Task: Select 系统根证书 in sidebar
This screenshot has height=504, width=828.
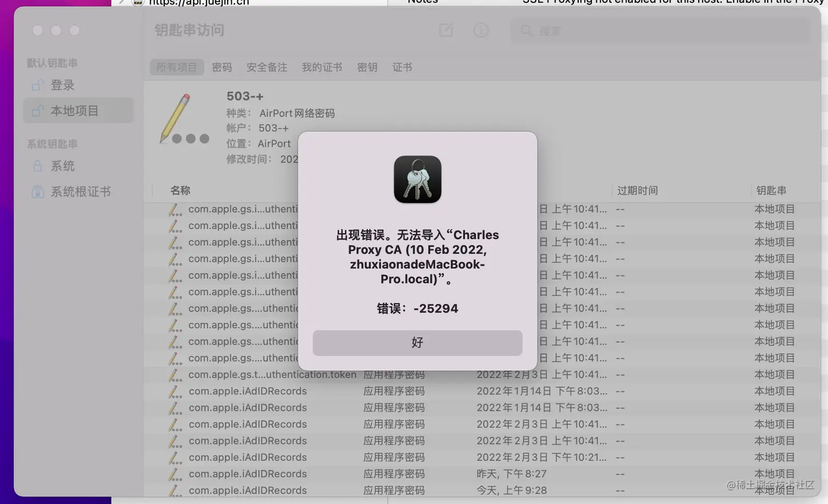Action: click(x=78, y=192)
